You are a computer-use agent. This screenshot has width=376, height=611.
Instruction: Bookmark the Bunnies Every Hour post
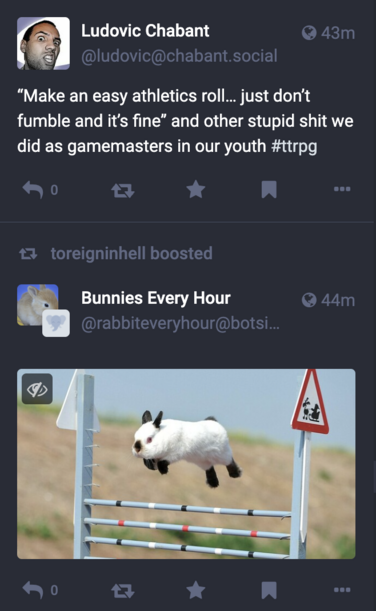(x=269, y=590)
